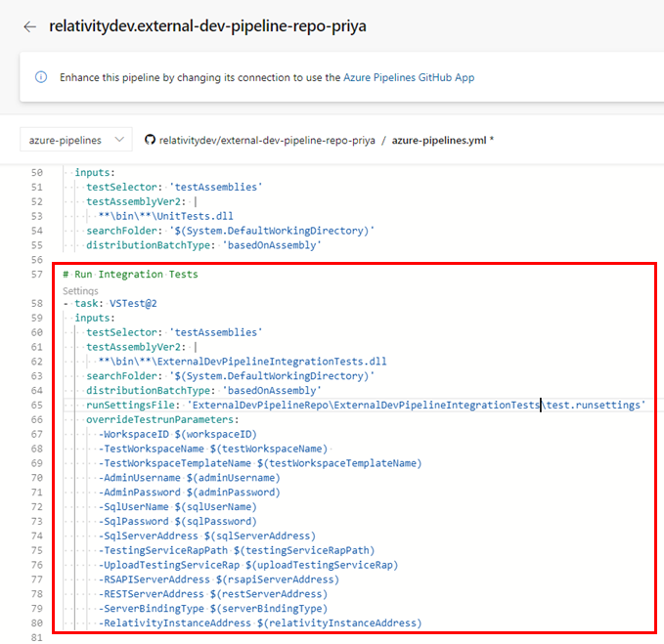Place the cursor on 'task: VSTest@2' line
Viewport: 664px width, 644px height.
111,303
